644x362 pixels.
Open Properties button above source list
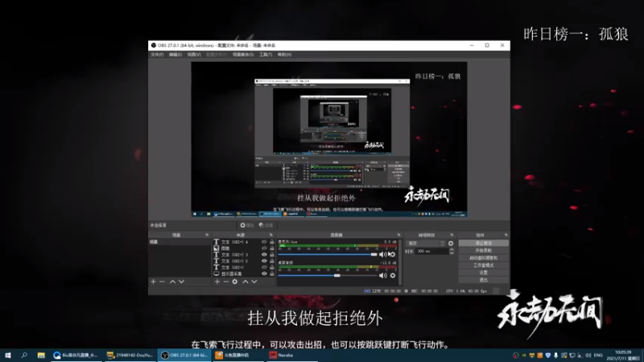[x=247, y=225]
